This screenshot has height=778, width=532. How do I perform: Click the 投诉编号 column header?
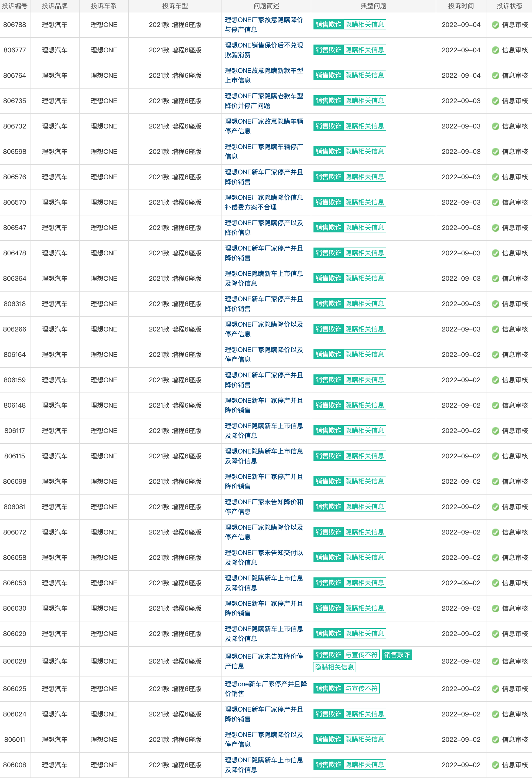15,6
